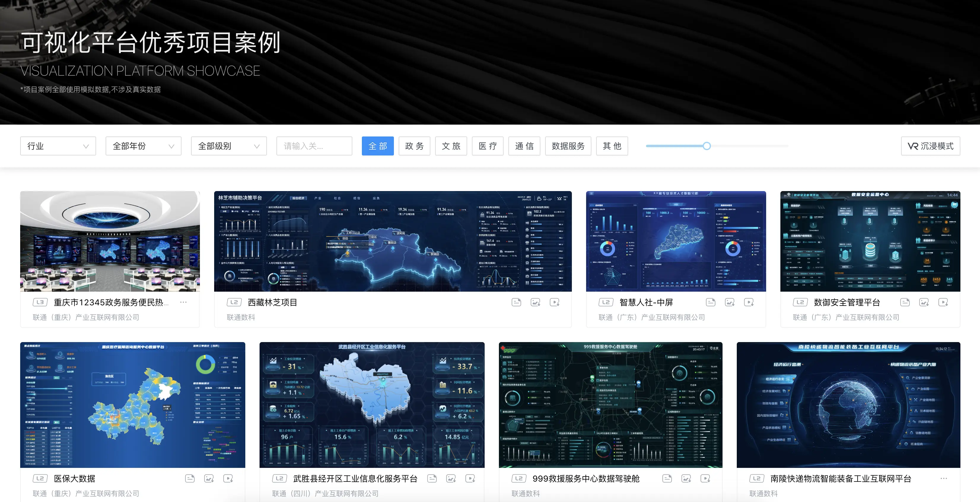This screenshot has height=502, width=980.
Task: Expand the 行业 dropdown
Action: pyautogui.click(x=58, y=146)
